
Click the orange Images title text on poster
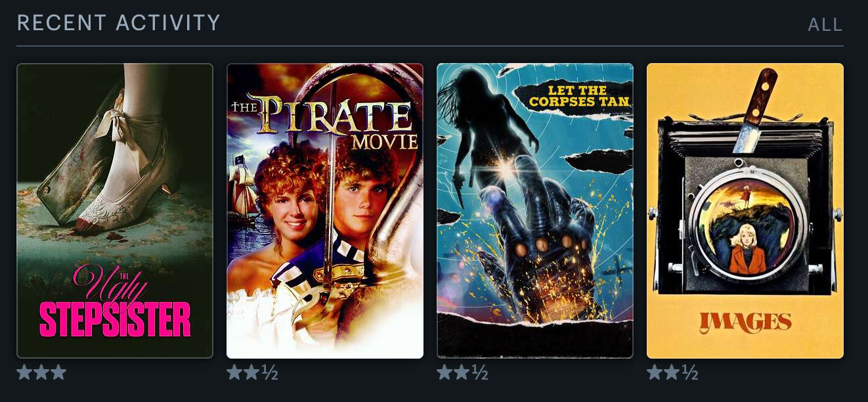click(745, 322)
